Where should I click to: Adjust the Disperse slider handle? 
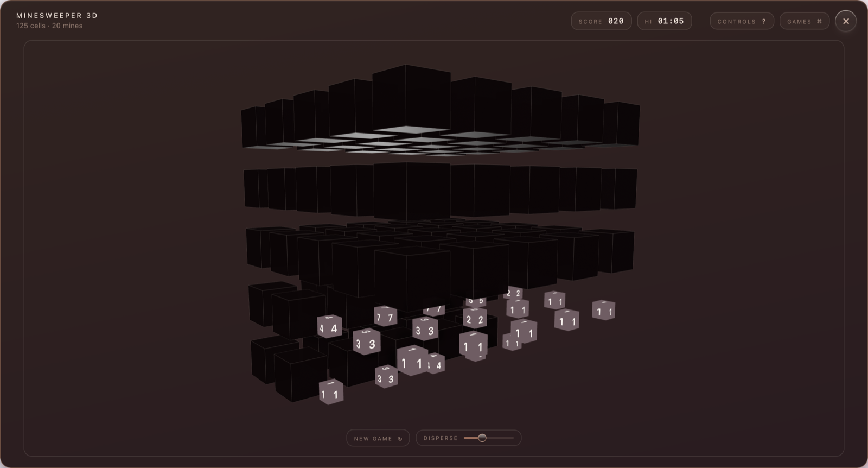click(482, 438)
